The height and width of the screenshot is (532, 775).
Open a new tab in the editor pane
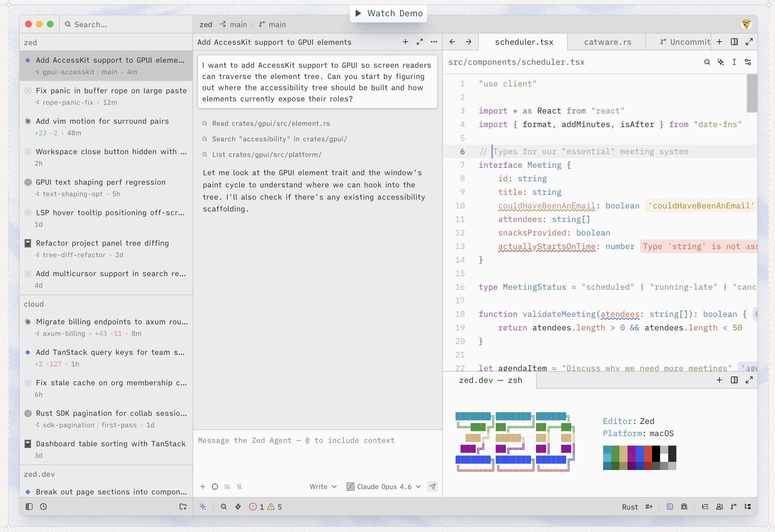[719, 42]
